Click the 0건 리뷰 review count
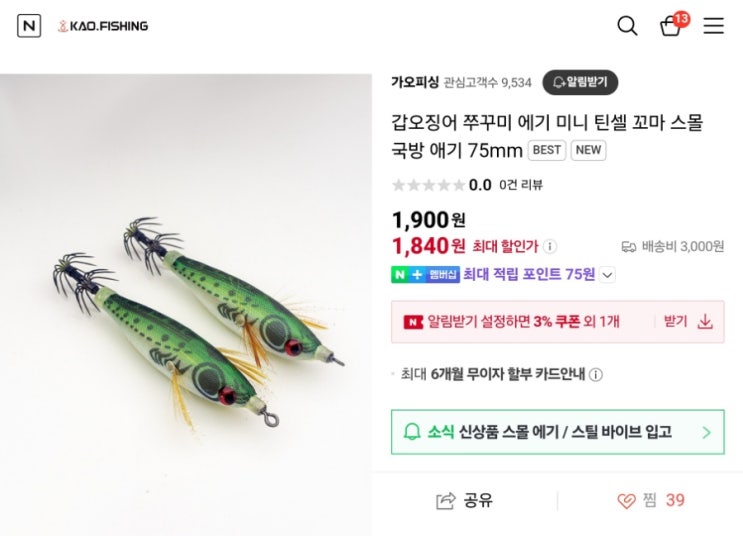This screenshot has height=536, width=743. point(520,185)
